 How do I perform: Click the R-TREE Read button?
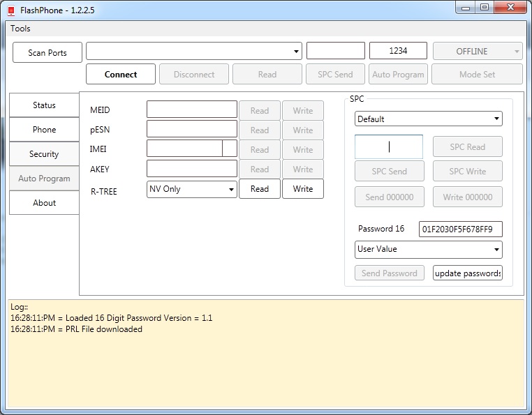260,189
